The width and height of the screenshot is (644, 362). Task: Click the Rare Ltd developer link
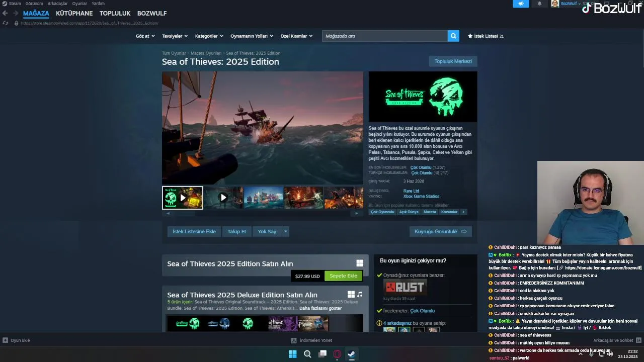pyautogui.click(x=411, y=191)
